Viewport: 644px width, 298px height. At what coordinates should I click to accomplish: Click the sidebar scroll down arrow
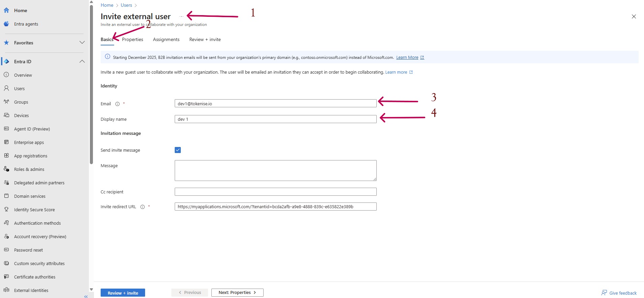pyautogui.click(x=91, y=289)
